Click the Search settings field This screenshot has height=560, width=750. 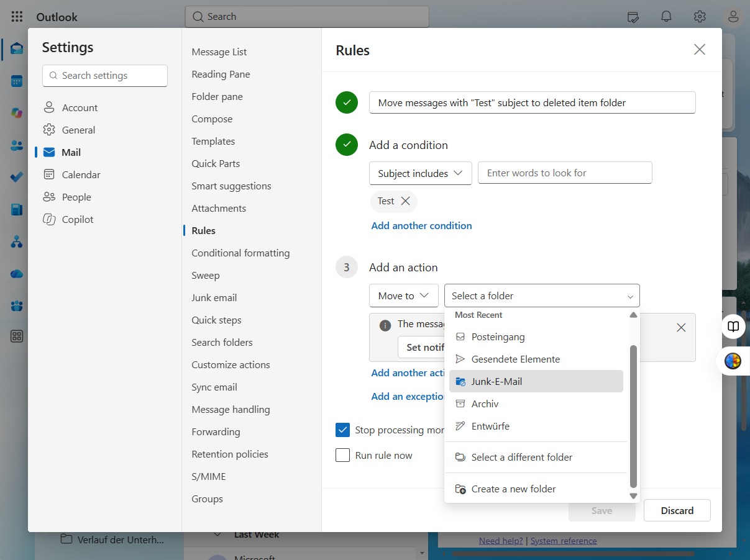pos(105,76)
